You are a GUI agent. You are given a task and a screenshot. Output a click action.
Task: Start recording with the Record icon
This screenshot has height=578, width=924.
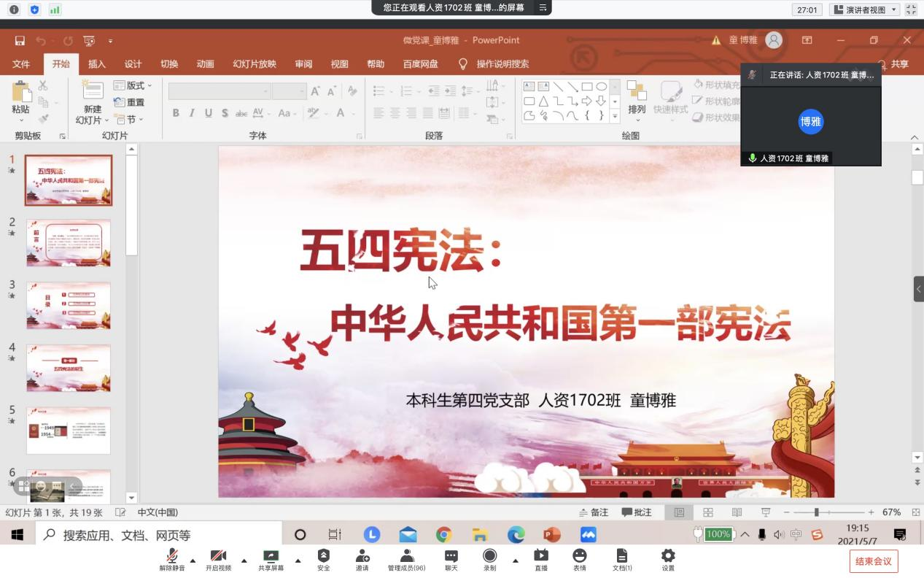(490, 560)
